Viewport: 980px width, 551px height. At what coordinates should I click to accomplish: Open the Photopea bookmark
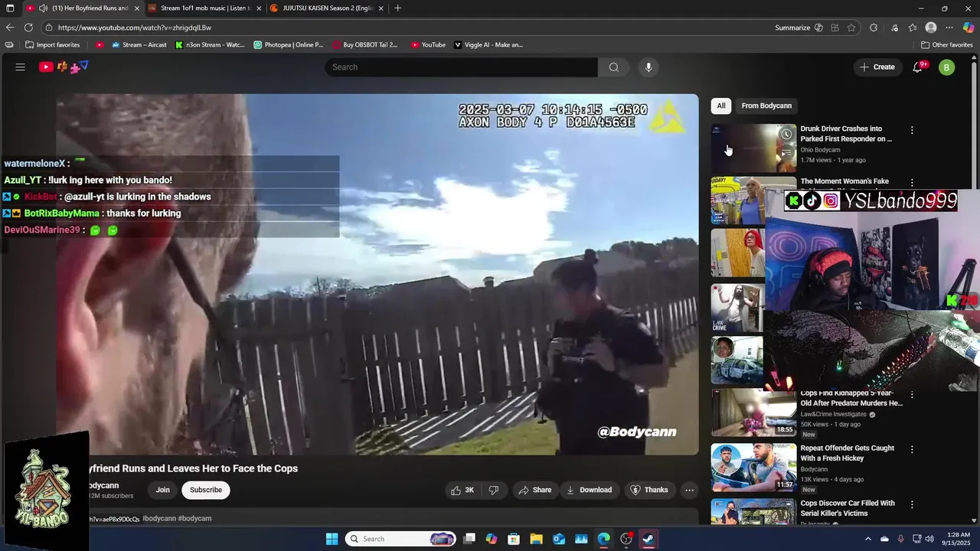click(x=289, y=45)
